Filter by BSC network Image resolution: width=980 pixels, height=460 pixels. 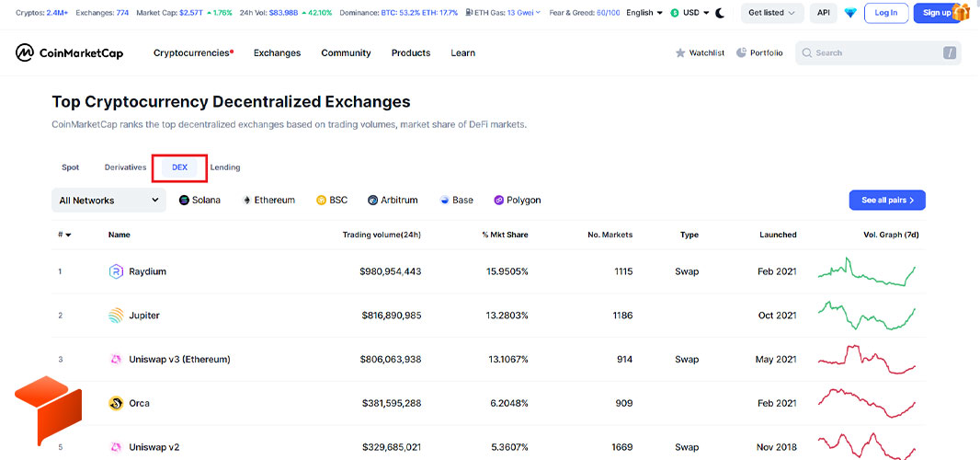click(332, 201)
